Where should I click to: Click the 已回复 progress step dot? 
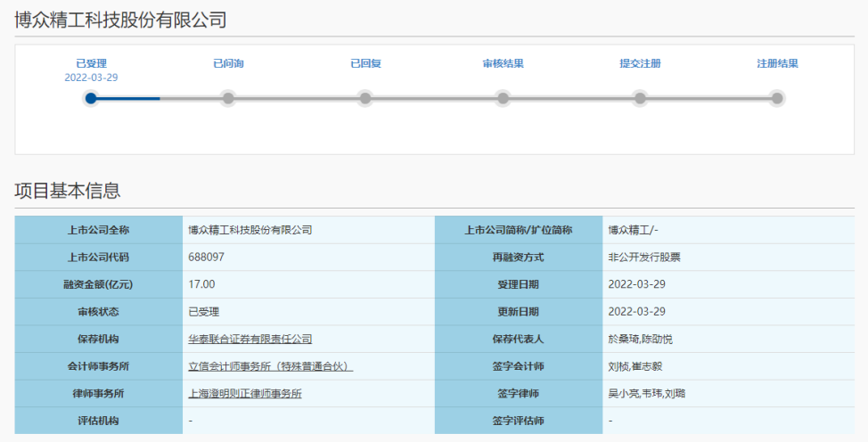tap(365, 99)
